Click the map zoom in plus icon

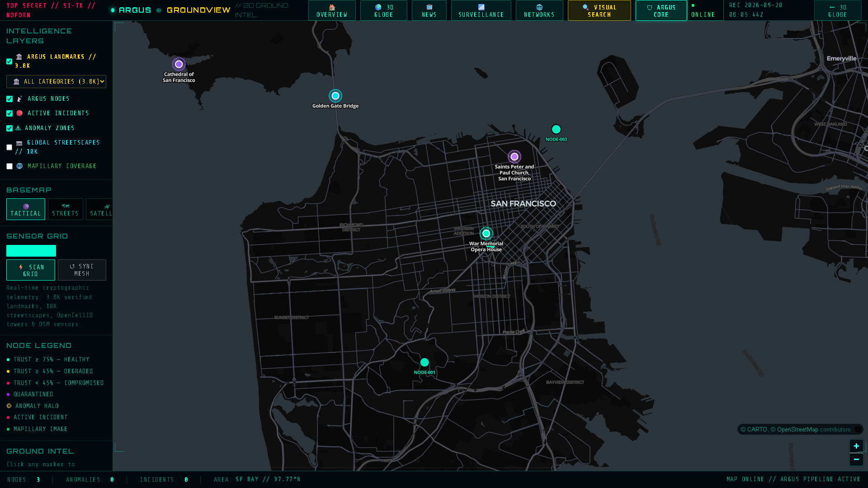pyautogui.click(x=856, y=446)
